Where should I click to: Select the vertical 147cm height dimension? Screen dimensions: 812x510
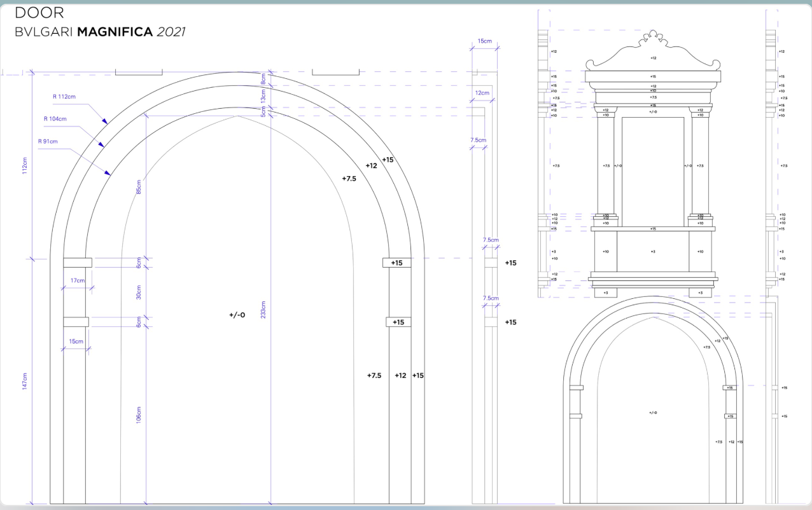click(25, 382)
